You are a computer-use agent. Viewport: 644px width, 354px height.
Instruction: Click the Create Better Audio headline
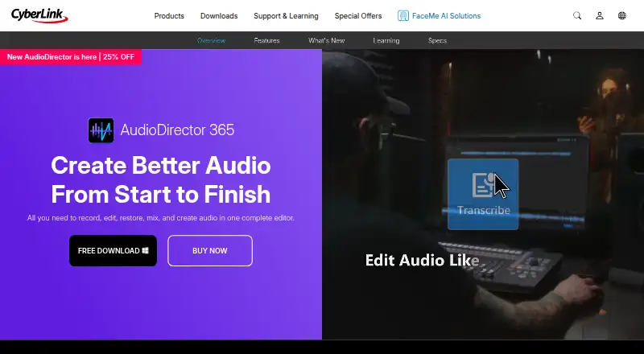pyautogui.click(x=160, y=179)
